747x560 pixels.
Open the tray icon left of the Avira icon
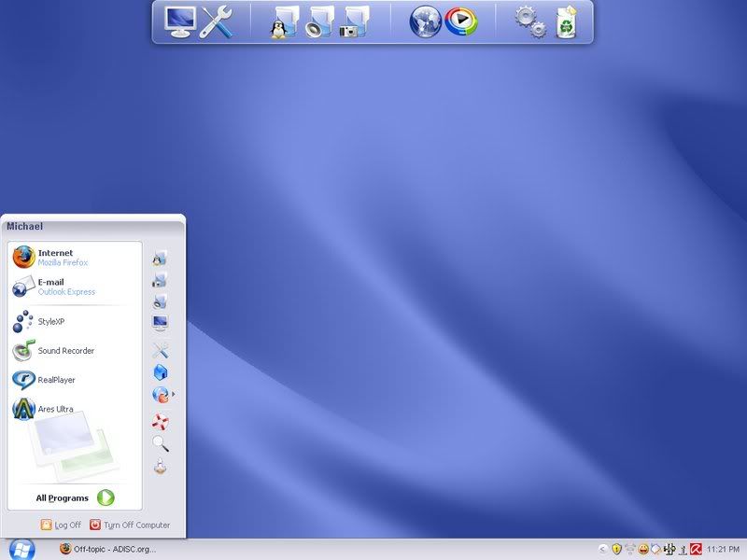684,550
